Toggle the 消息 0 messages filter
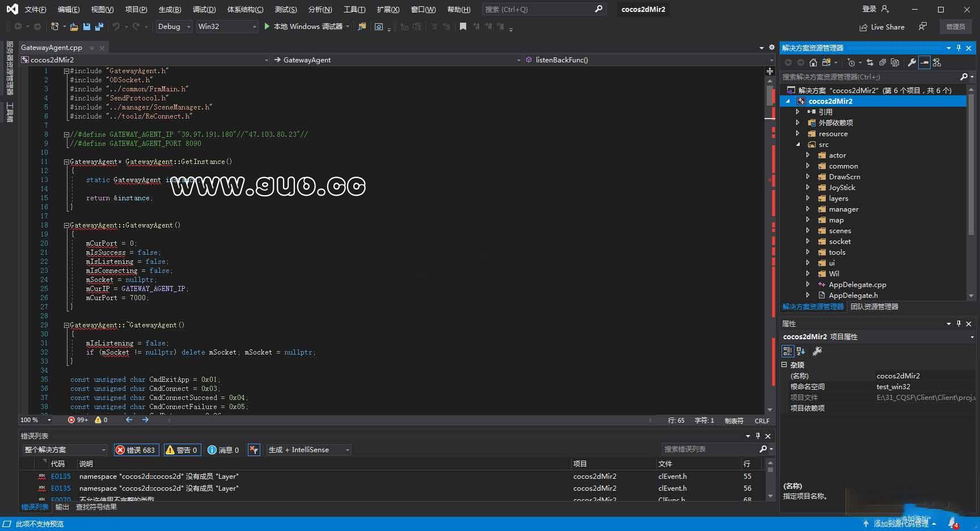Image resolution: width=980 pixels, height=531 pixels. [223, 450]
